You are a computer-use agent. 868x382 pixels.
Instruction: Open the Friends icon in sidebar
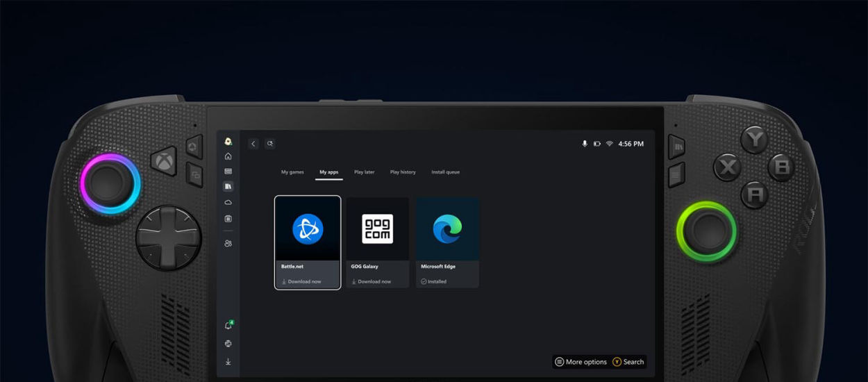point(228,244)
